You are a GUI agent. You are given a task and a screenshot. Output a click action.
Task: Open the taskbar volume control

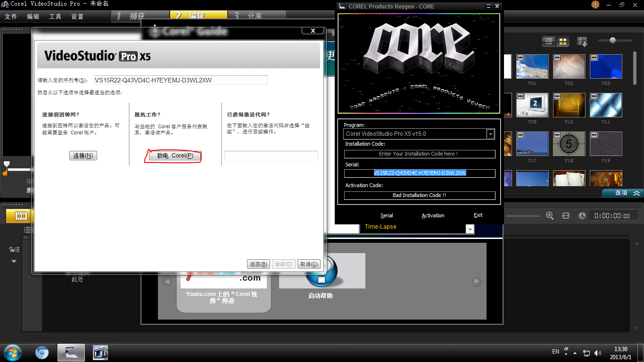[x=598, y=353]
